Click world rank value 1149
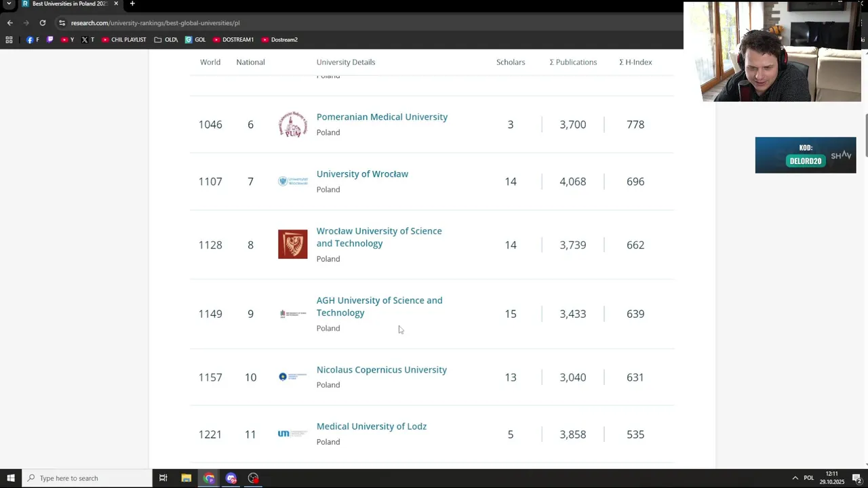The image size is (868, 488). coord(210,314)
